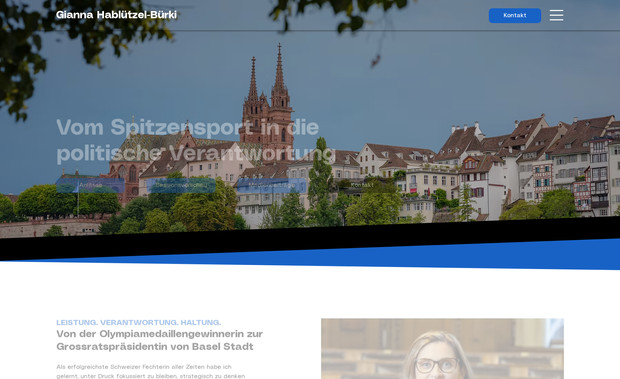The height and width of the screenshot is (379, 620).
Task: Click the portrait photo of woman with glasses
Action: [442, 349]
